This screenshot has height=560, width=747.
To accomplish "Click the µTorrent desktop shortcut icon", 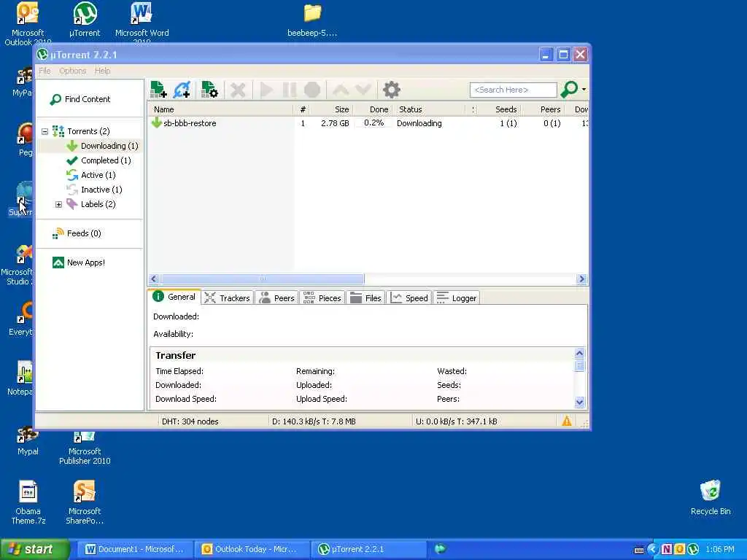I will [x=85, y=20].
